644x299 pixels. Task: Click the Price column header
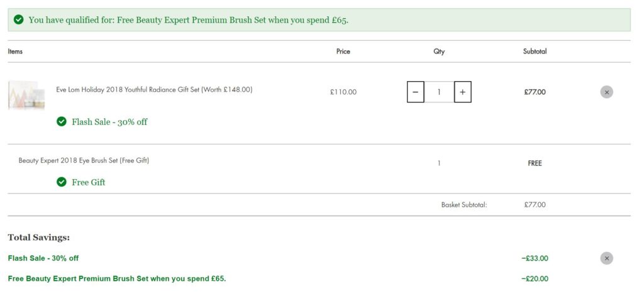click(343, 52)
